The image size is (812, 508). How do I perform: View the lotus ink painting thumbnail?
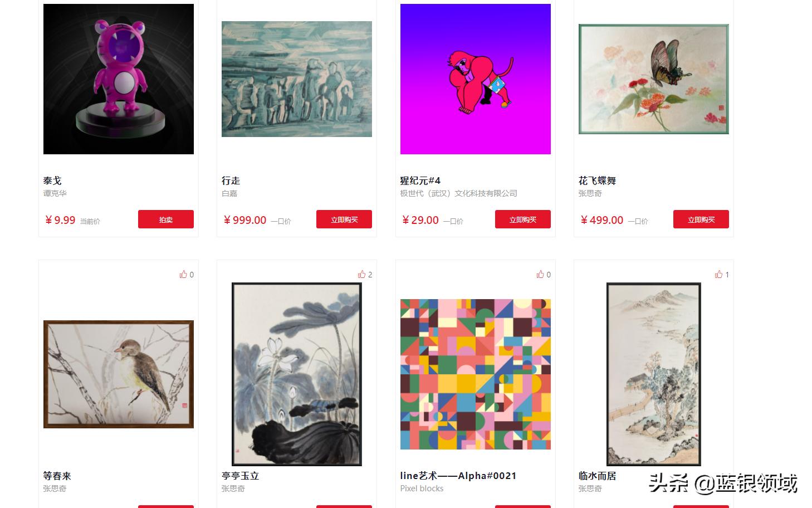(x=297, y=374)
